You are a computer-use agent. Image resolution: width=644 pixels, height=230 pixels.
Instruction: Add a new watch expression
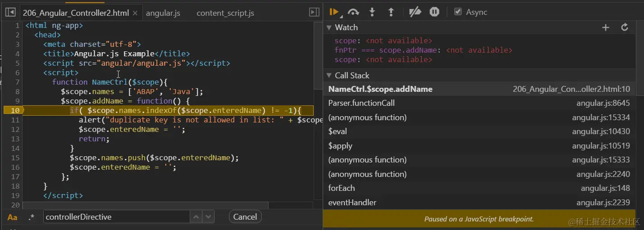(606, 27)
